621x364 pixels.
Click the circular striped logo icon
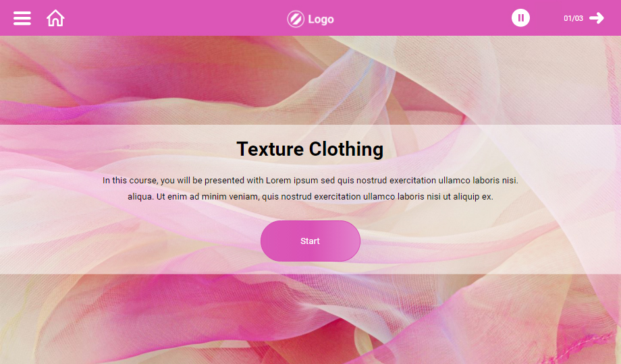296,19
